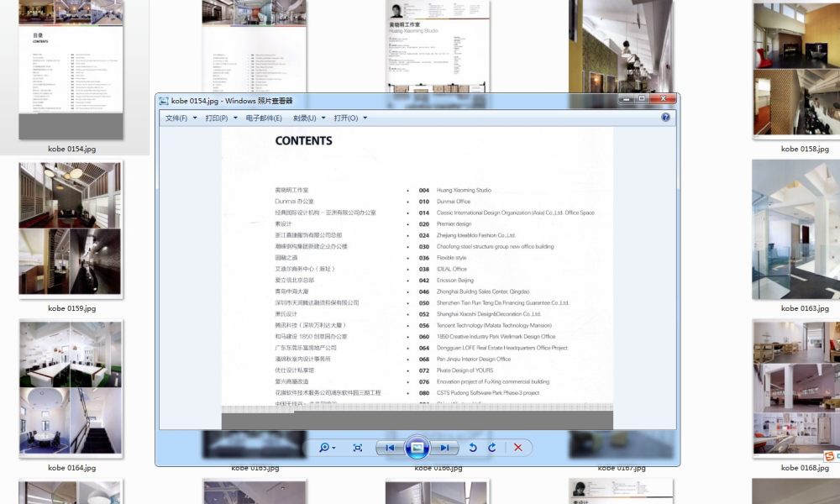The width and height of the screenshot is (840, 504).
Task: Click the Dunmai Office entry in the photo
Action: 454,202
